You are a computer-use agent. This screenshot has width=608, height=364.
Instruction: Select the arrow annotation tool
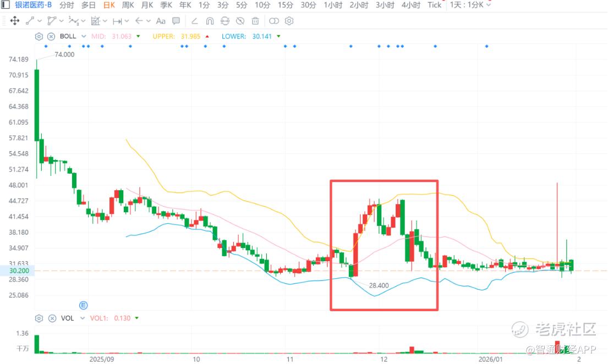click(139, 21)
